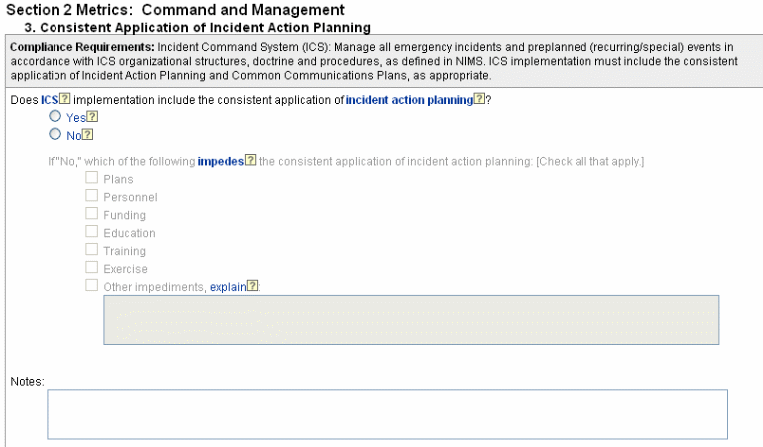Check the Education checkbox

pyautogui.click(x=92, y=232)
